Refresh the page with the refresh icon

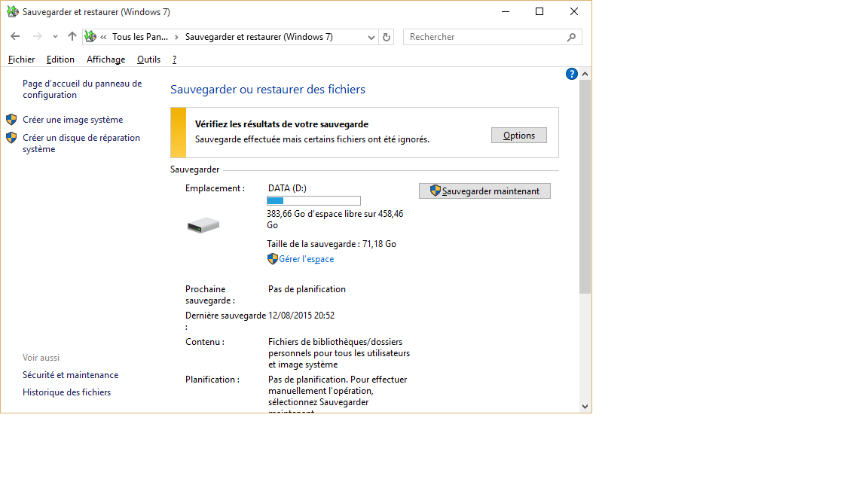tap(387, 37)
